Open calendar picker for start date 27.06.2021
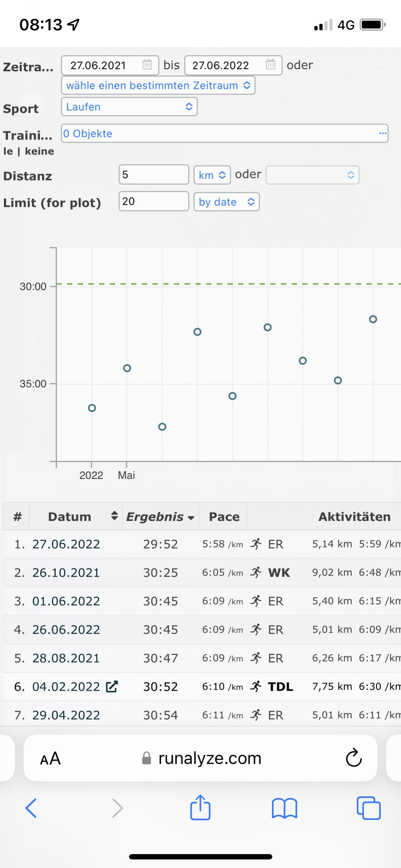Image resolution: width=401 pixels, height=868 pixels. click(147, 65)
